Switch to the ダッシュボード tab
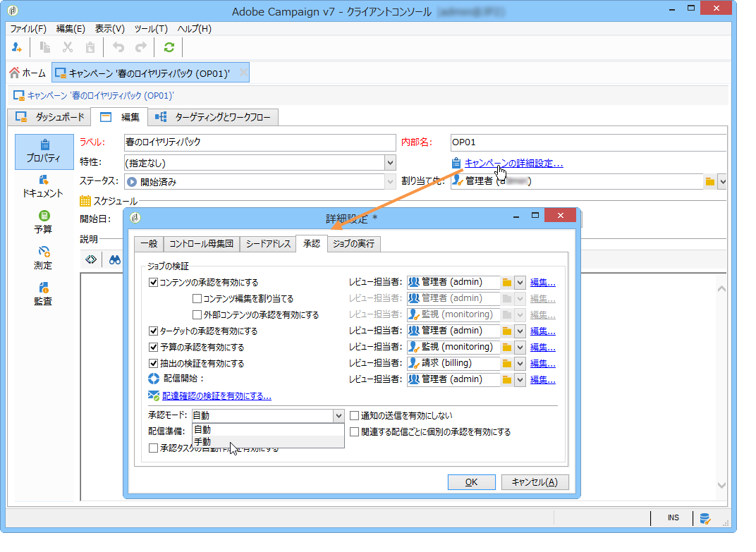 click(49, 117)
